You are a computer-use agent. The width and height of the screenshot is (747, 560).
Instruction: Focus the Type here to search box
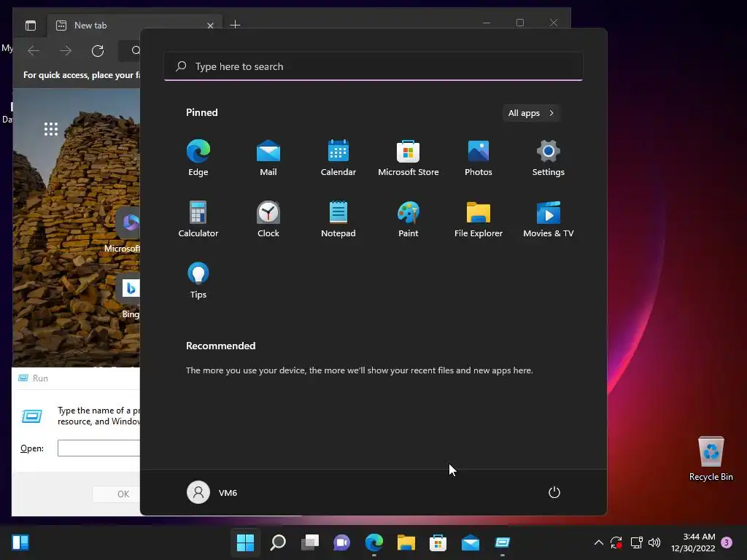click(x=373, y=66)
